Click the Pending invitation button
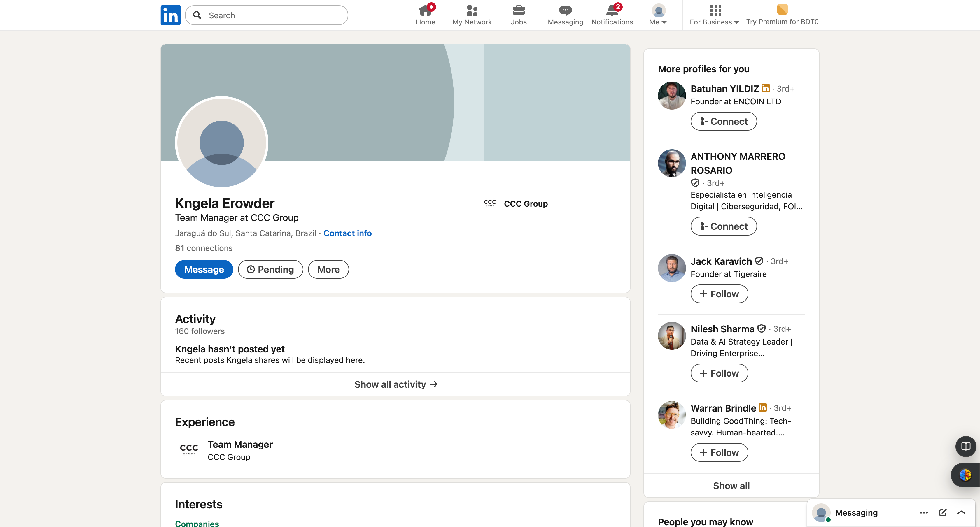This screenshot has height=527, width=980. [x=270, y=269]
